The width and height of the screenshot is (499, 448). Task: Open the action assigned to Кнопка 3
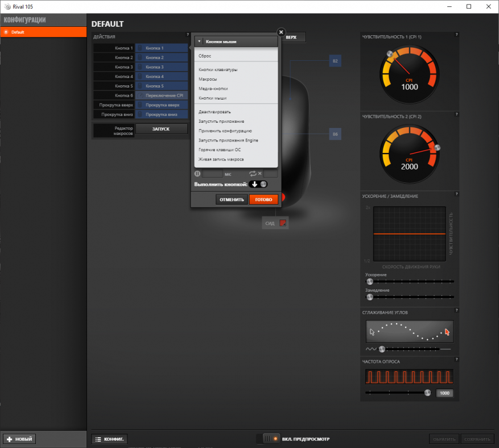point(162,67)
